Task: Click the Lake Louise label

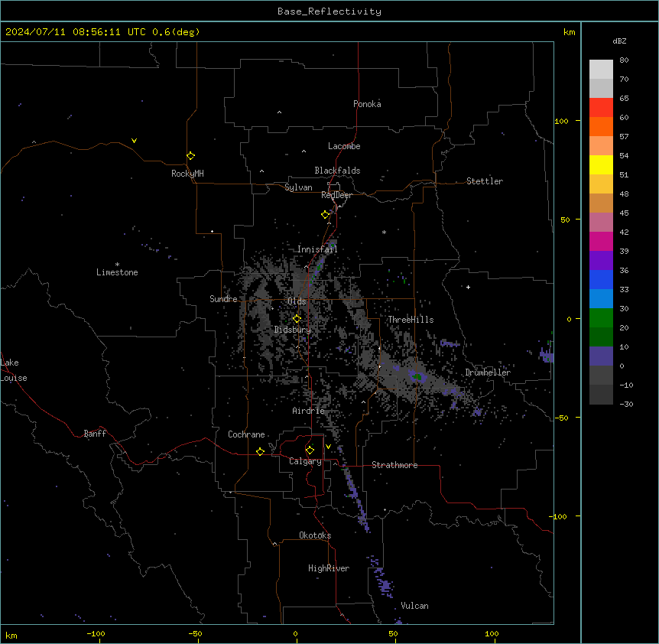Action: tap(14, 370)
